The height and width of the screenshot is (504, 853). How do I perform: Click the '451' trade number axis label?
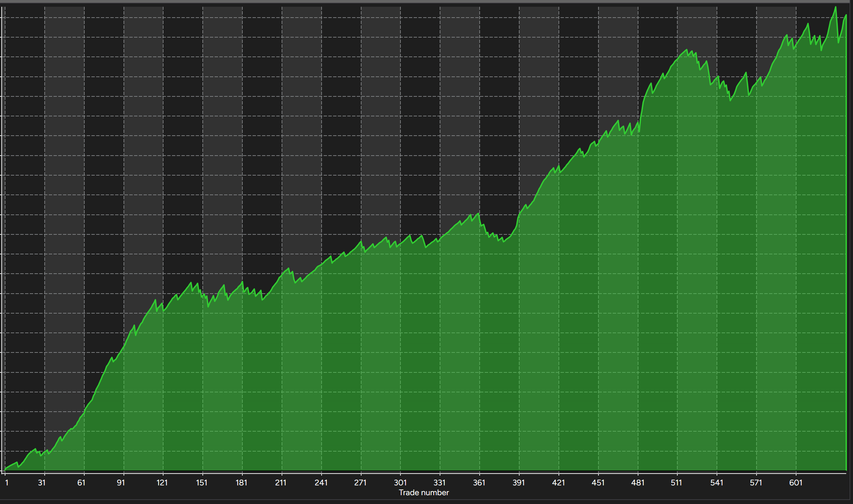pyautogui.click(x=598, y=483)
